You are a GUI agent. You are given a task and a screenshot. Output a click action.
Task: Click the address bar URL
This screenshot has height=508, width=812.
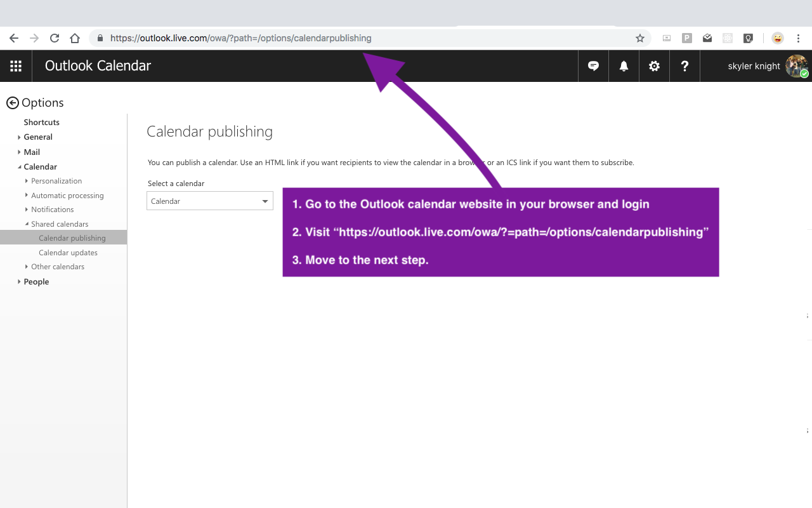tap(241, 38)
